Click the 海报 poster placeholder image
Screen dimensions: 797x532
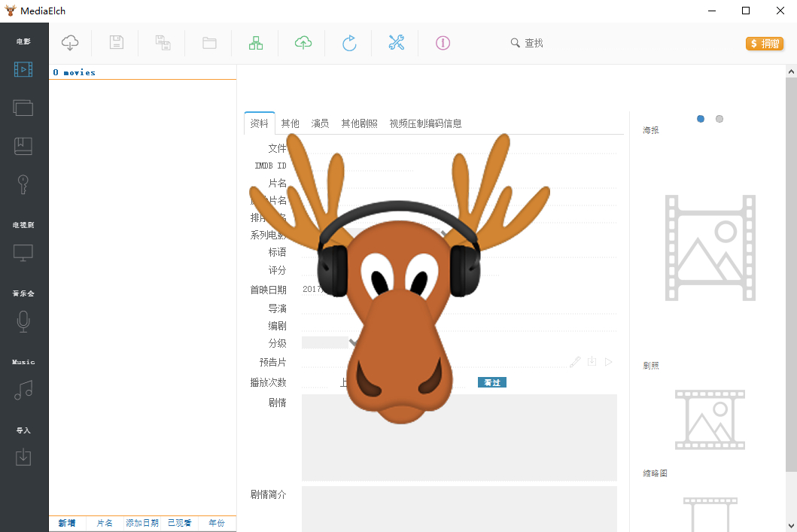coord(710,248)
